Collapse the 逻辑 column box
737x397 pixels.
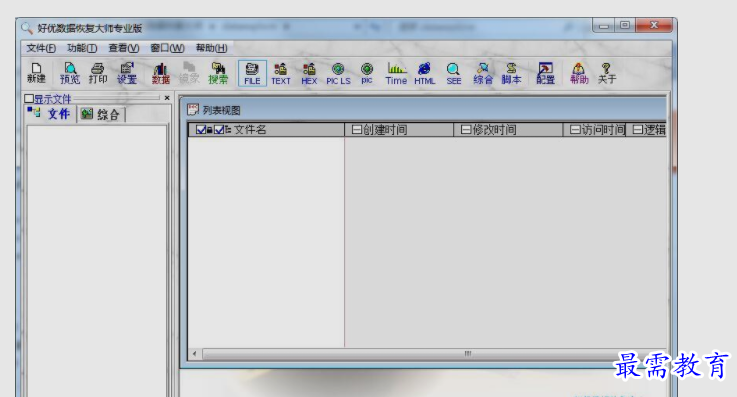tap(637, 130)
